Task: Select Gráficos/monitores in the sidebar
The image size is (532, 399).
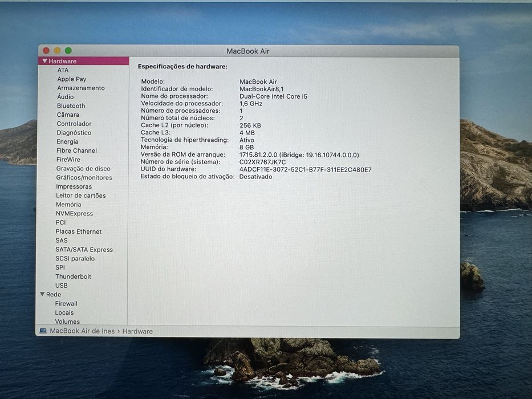Action: point(84,177)
